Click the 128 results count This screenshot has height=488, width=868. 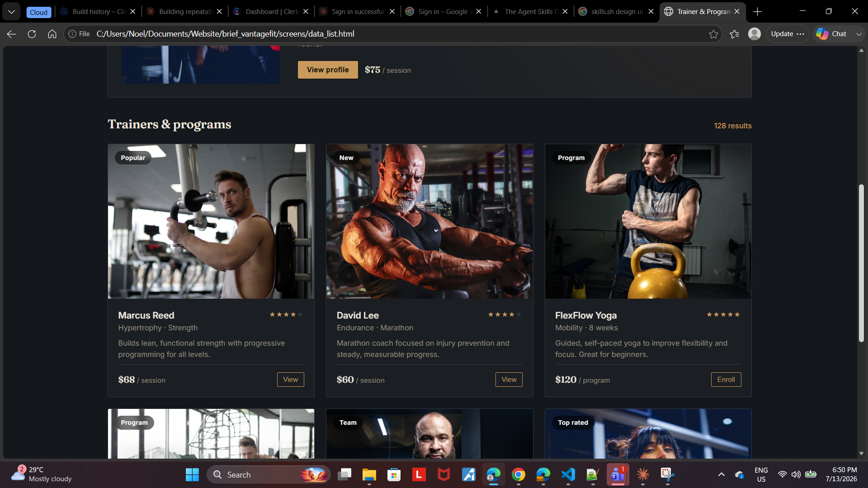click(733, 126)
